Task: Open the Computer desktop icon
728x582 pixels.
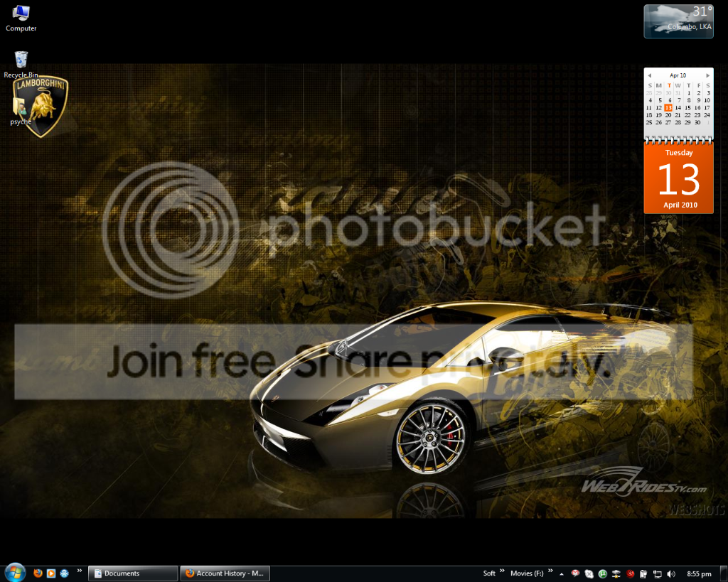Action: pyautogui.click(x=21, y=18)
